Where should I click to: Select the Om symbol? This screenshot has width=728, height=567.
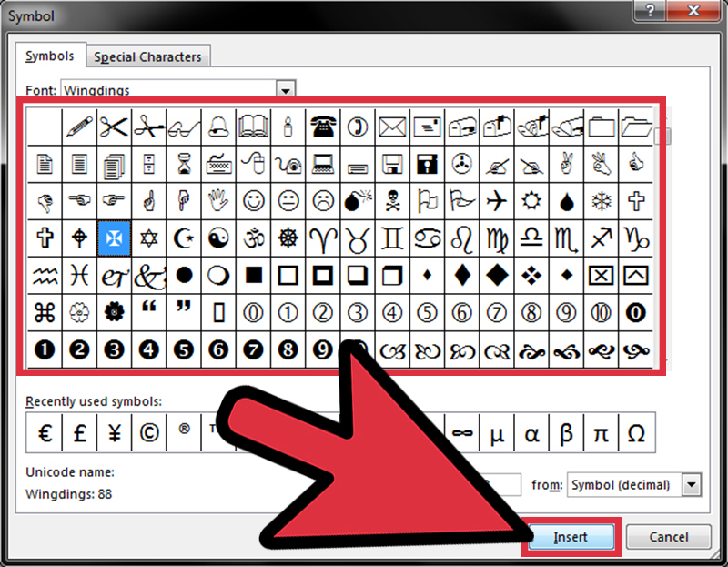(254, 238)
